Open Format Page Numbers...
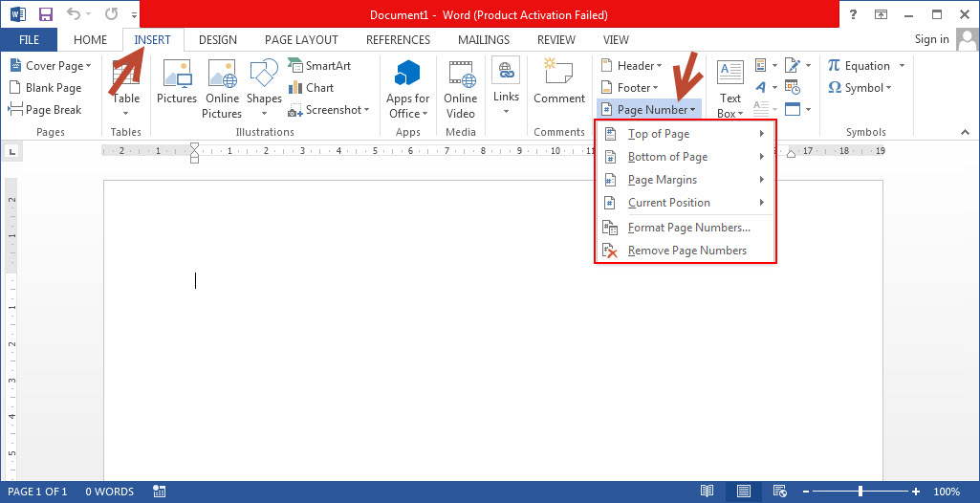 click(685, 228)
